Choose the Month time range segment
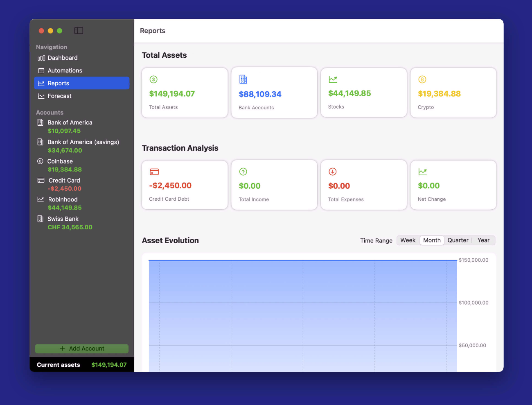 tap(432, 240)
